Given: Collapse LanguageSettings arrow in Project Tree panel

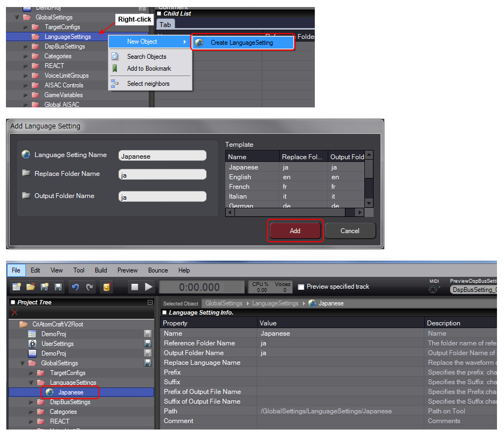Looking at the screenshot, I should pyautogui.click(x=31, y=383).
